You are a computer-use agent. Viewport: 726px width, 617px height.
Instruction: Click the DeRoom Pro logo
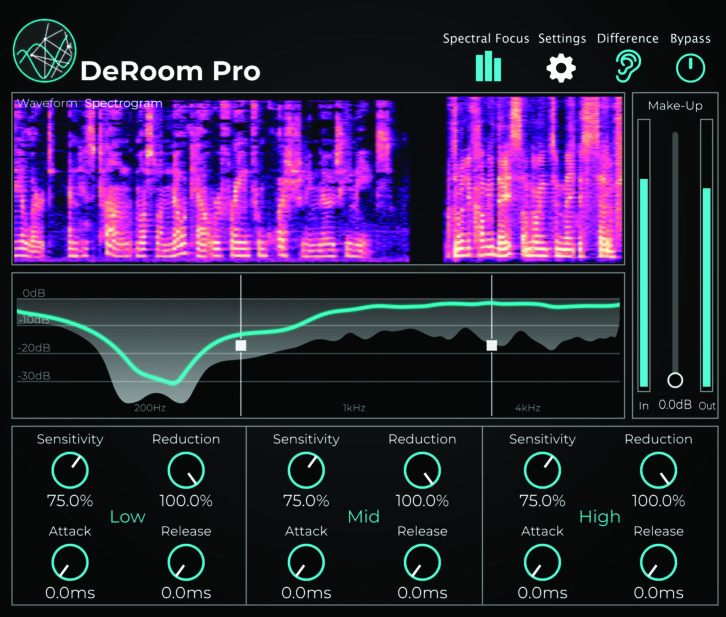pyautogui.click(x=45, y=51)
